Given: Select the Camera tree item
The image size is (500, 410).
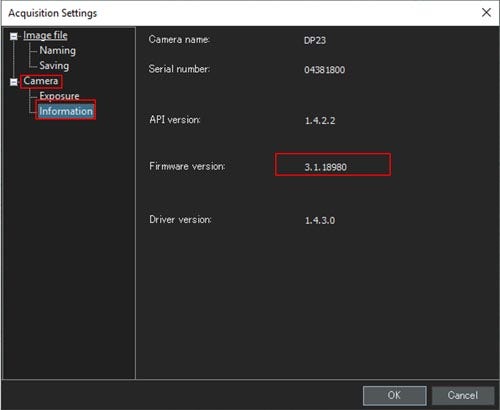Looking at the screenshot, I should point(41,81).
